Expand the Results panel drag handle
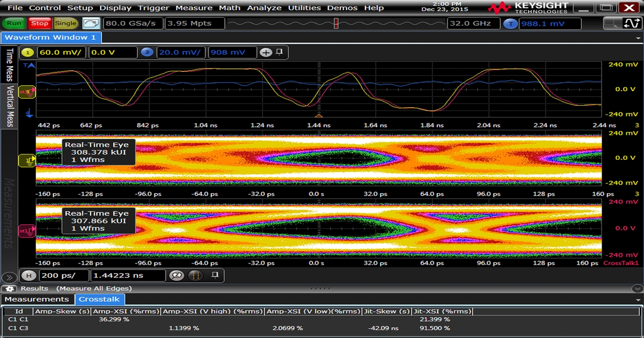644x338 pixels. point(320,289)
